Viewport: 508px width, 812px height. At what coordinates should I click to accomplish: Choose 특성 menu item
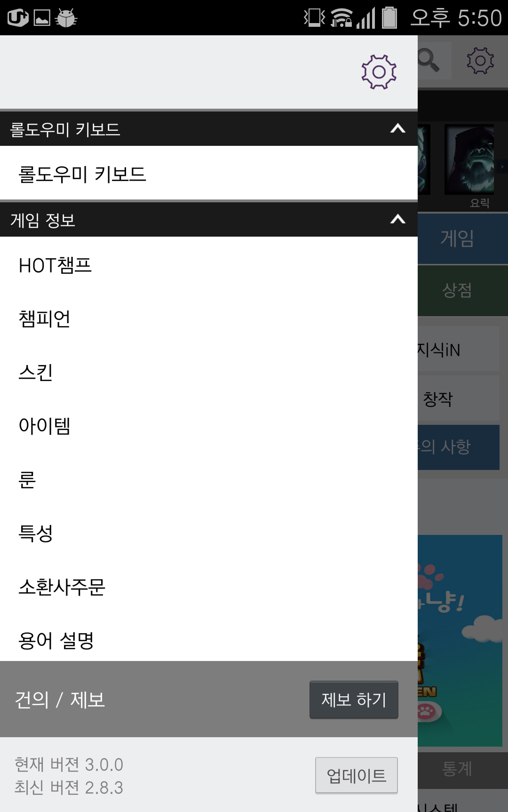click(x=209, y=533)
